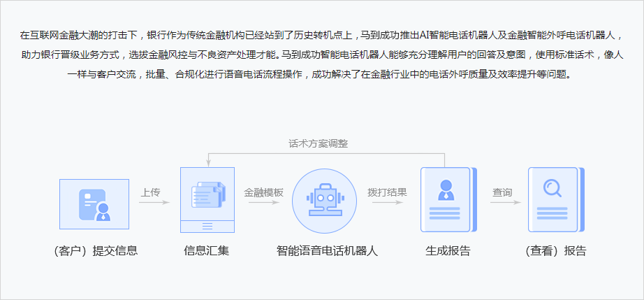
Task: Click the arrow line beneath the 拨打结果 label
Action: [x=387, y=203]
